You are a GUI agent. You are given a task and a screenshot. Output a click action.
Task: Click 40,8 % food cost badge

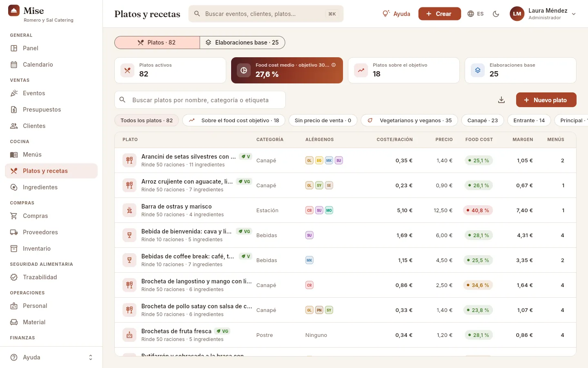[478, 210]
